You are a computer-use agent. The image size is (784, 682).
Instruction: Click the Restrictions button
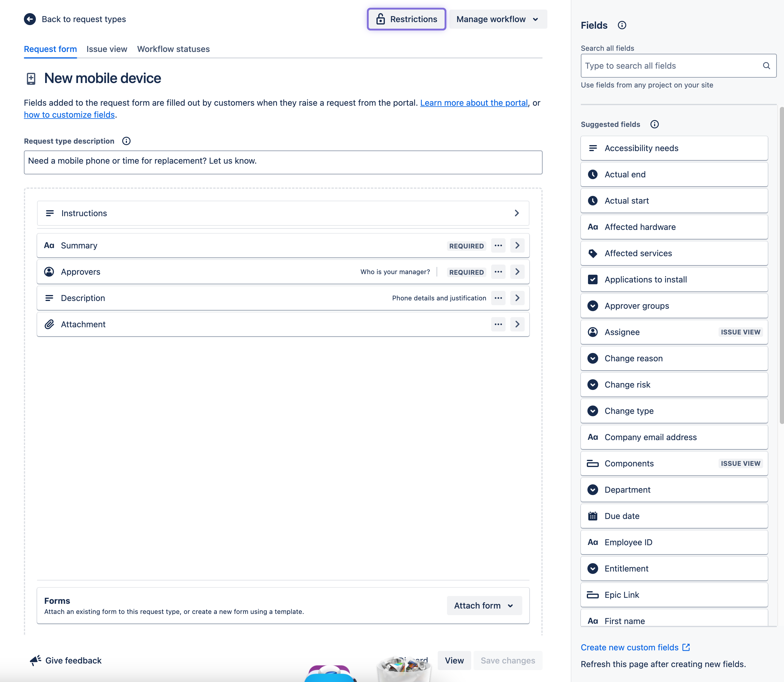click(406, 19)
